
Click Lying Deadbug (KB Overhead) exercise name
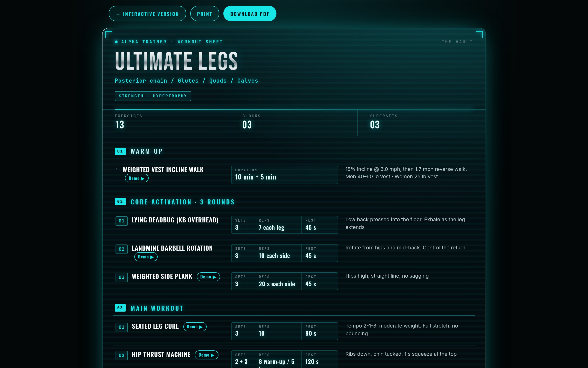pyautogui.click(x=175, y=220)
